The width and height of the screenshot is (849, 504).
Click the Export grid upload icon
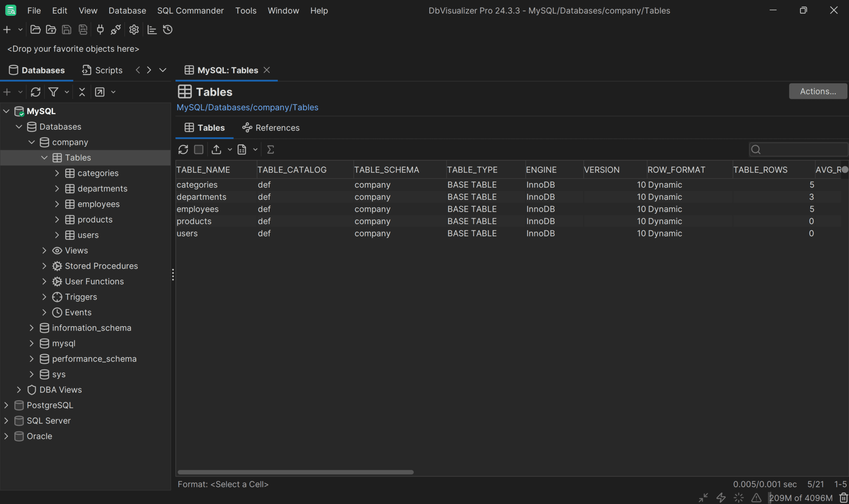click(216, 150)
